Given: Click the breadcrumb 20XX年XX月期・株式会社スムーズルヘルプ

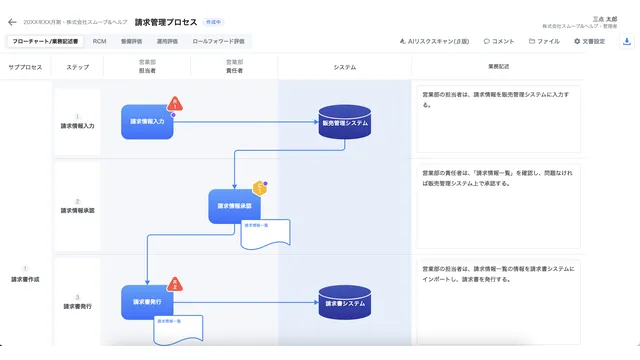Looking at the screenshot, I should 76,22.
